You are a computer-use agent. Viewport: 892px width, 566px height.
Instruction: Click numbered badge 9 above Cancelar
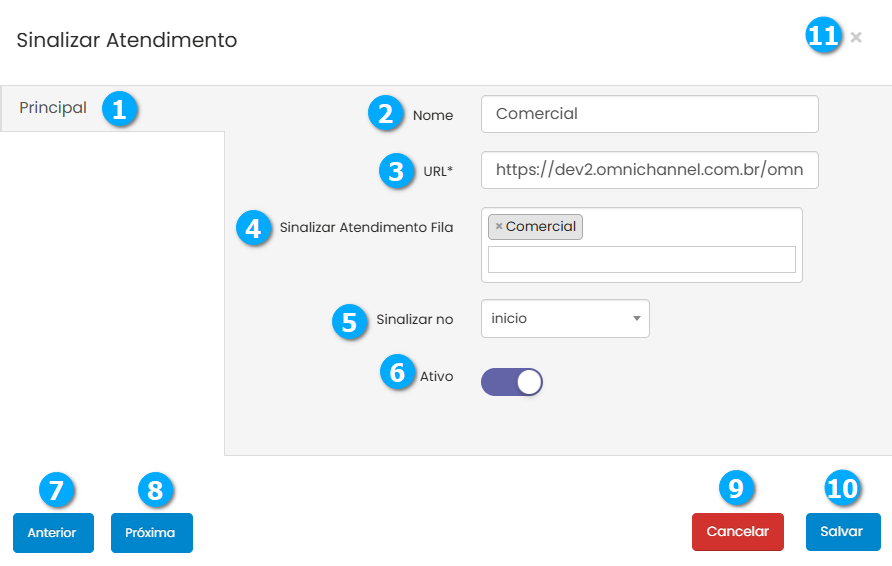point(736,488)
